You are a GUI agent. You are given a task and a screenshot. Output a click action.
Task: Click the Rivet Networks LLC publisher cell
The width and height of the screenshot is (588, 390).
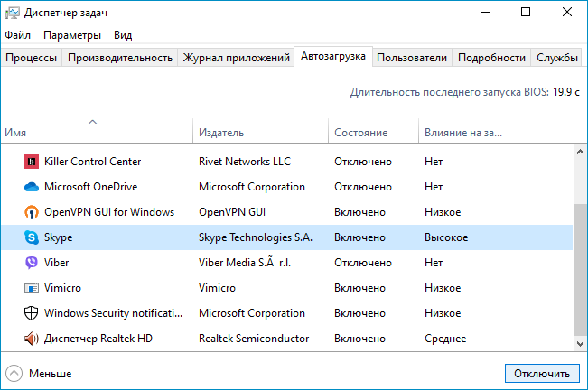coord(245,162)
